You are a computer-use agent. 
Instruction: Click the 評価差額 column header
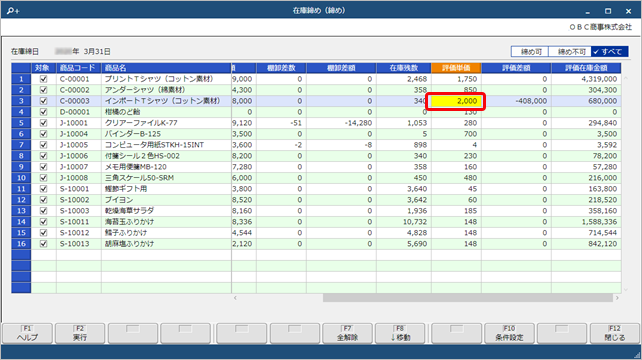pyautogui.click(x=516, y=68)
